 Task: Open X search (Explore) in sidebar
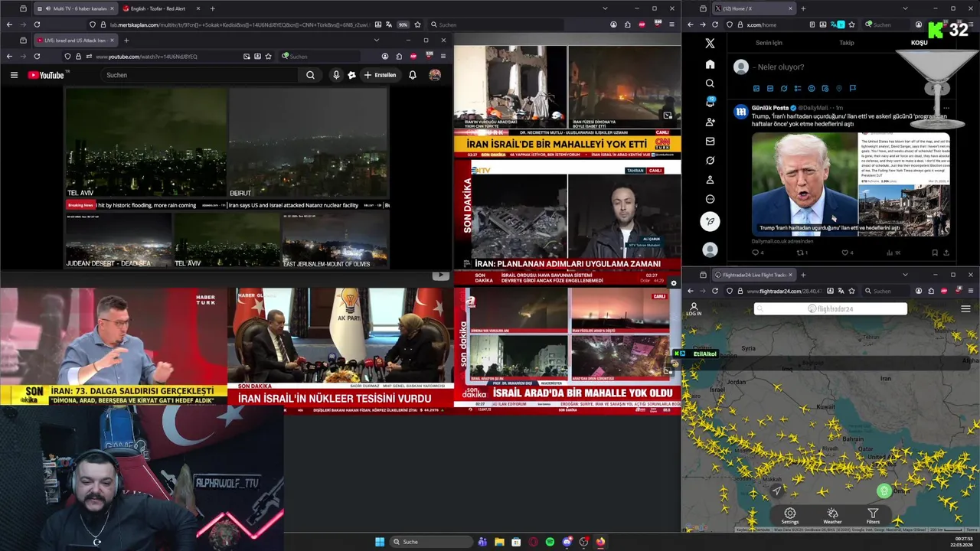[710, 83]
